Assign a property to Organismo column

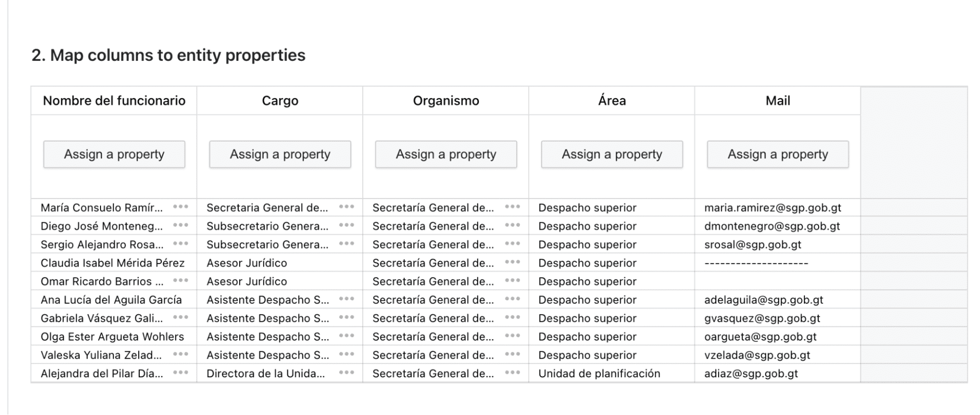coord(446,154)
